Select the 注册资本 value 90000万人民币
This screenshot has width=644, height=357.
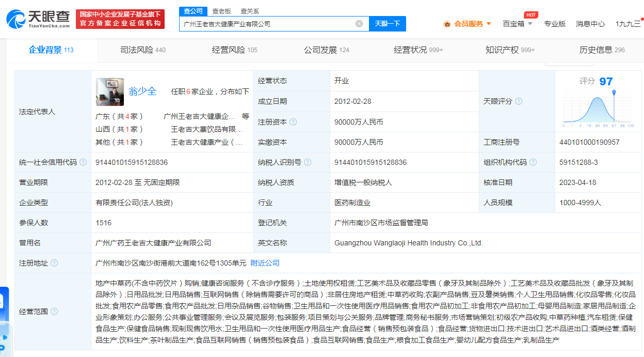pos(359,122)
